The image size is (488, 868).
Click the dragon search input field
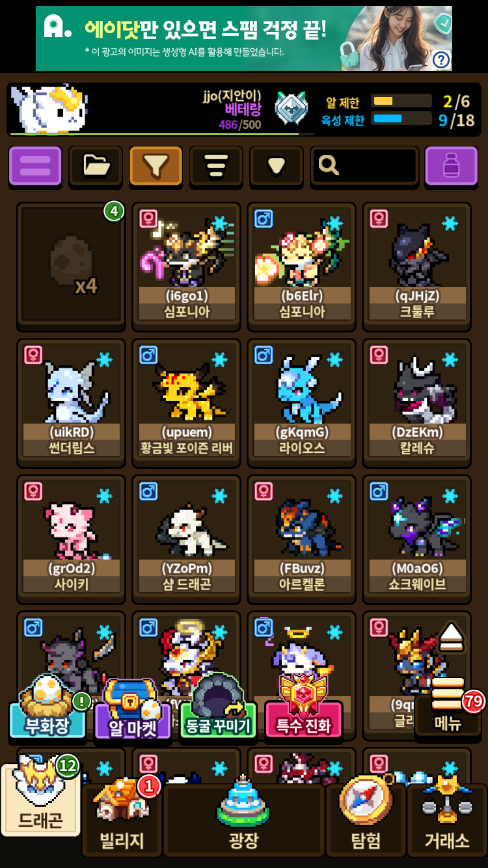(364, 166)
